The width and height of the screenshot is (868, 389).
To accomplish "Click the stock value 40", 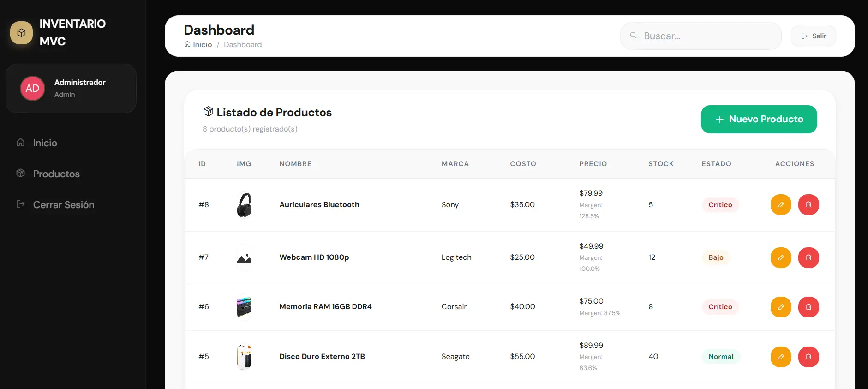I will 653,357.
